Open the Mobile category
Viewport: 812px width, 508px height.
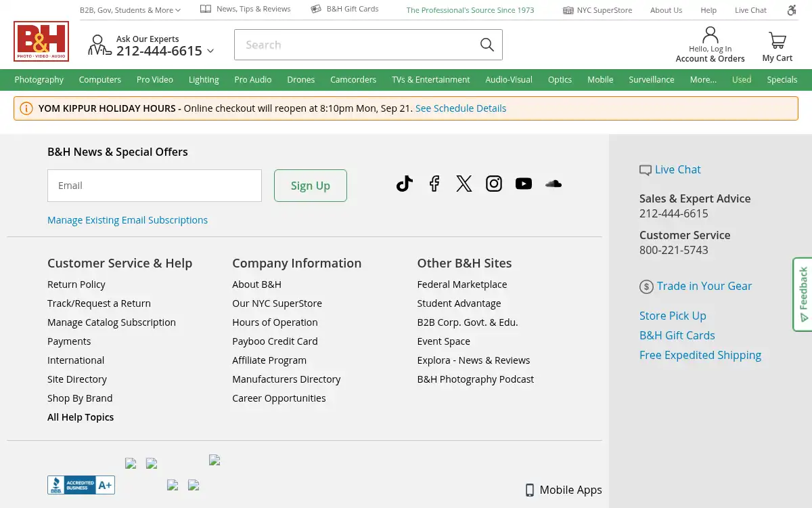pos(600,79)
